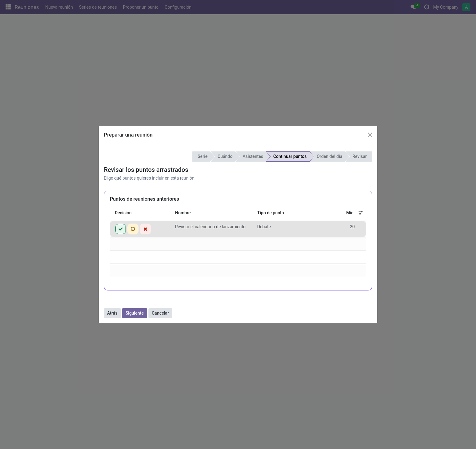Open the Series de reuniones menu
The height and width of the screenshot is (449, 476).
click(x=98, y=7)
